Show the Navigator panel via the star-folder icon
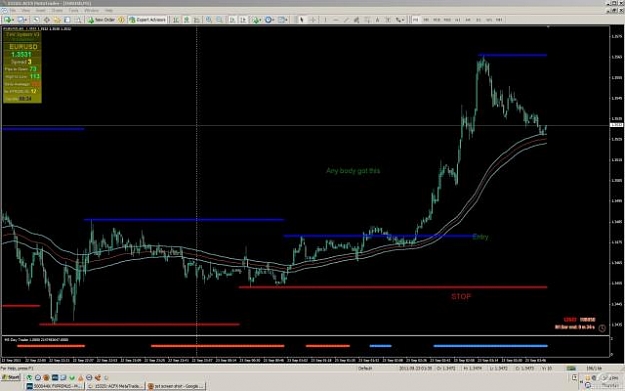 (57, 20)
